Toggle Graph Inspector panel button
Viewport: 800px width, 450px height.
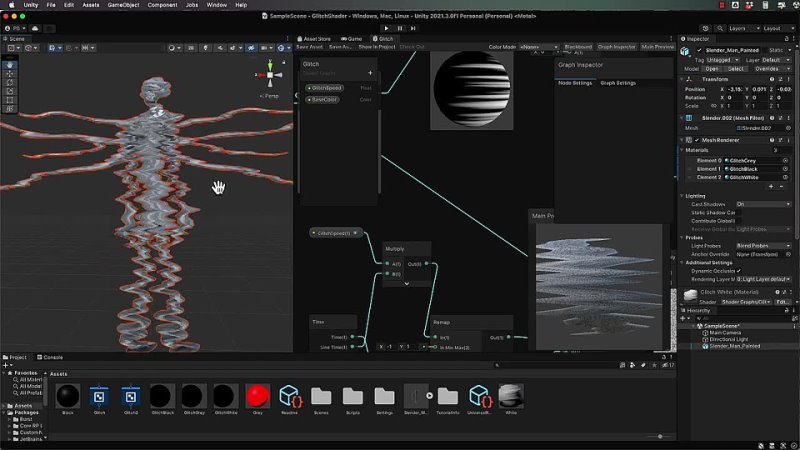[617, 47]
